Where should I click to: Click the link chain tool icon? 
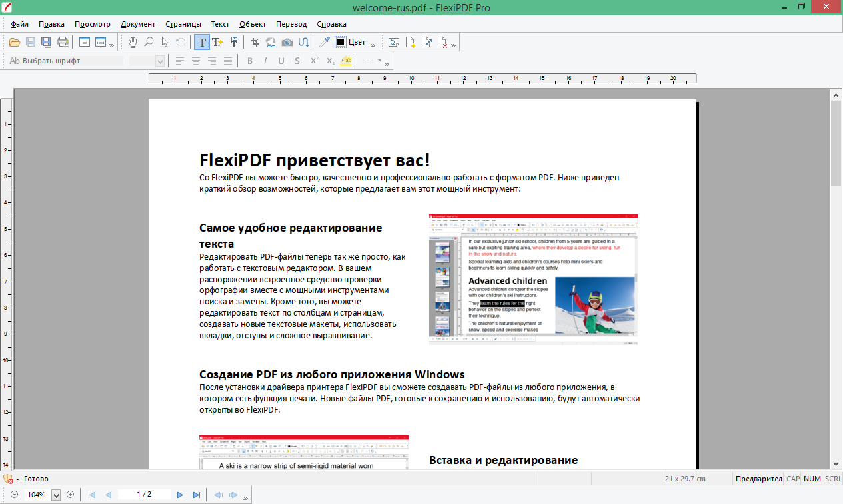pyautogui.click(x=271, y=42)
